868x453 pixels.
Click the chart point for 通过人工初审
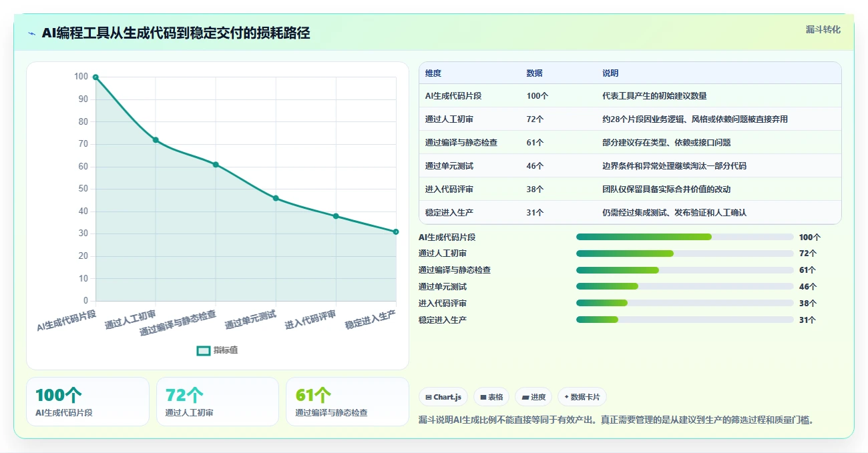coord(156,140)
